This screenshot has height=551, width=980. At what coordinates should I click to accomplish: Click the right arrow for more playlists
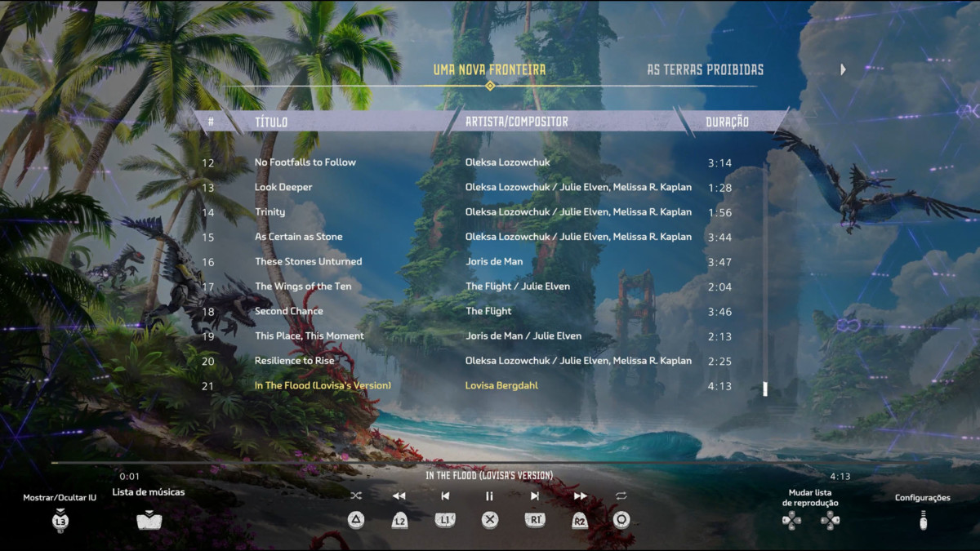coord(844,69)
